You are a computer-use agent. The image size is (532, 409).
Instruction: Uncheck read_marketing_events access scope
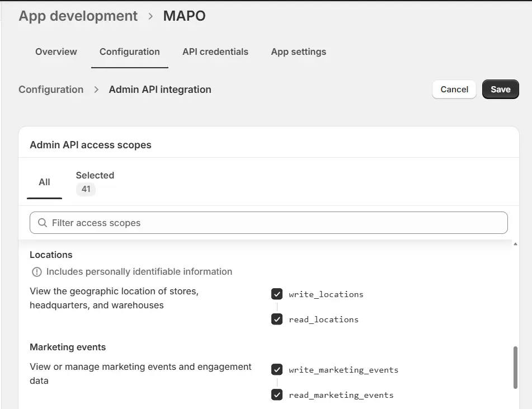pos(277,395)
